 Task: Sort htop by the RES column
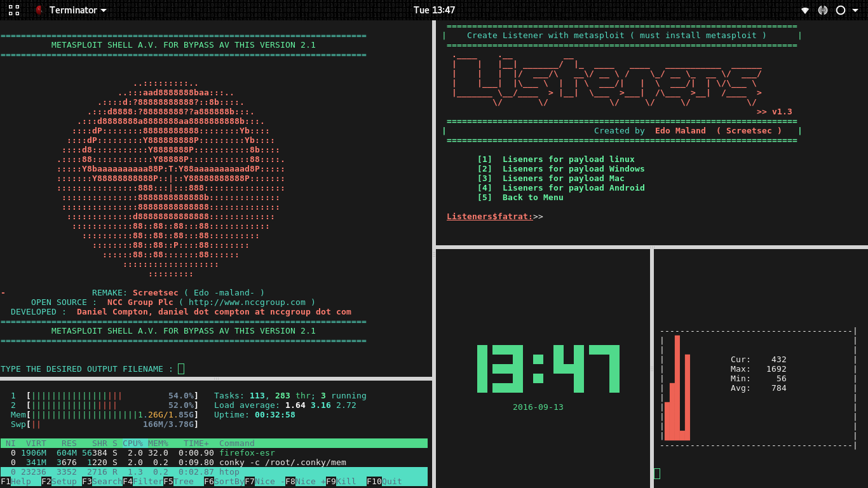(69, 444)
